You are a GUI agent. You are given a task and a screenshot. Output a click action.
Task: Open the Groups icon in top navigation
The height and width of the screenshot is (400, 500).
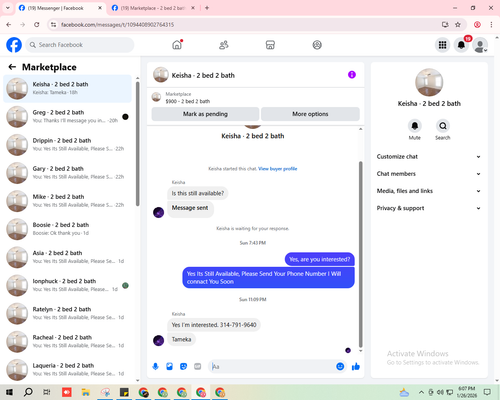point(317,45)
